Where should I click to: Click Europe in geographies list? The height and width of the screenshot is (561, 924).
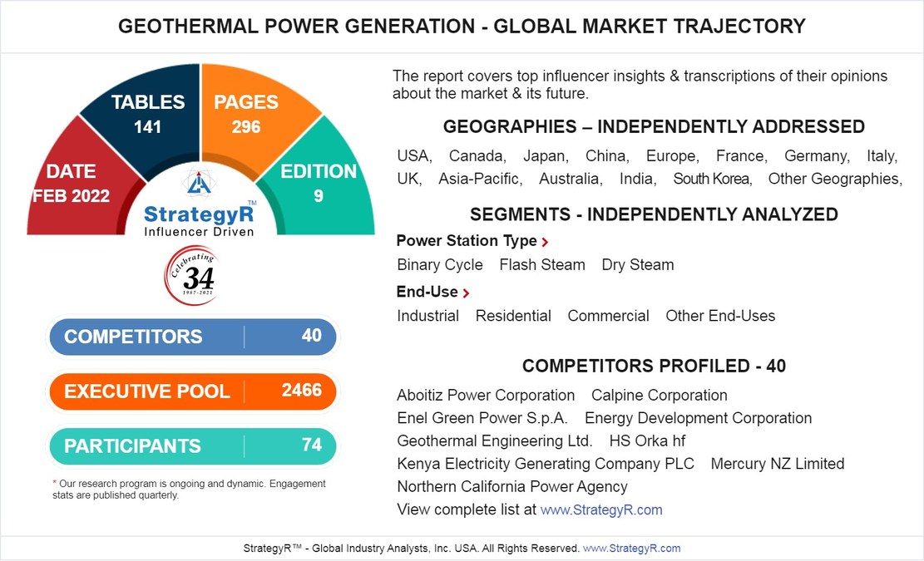pyautogui.click(x=672, y=156)
